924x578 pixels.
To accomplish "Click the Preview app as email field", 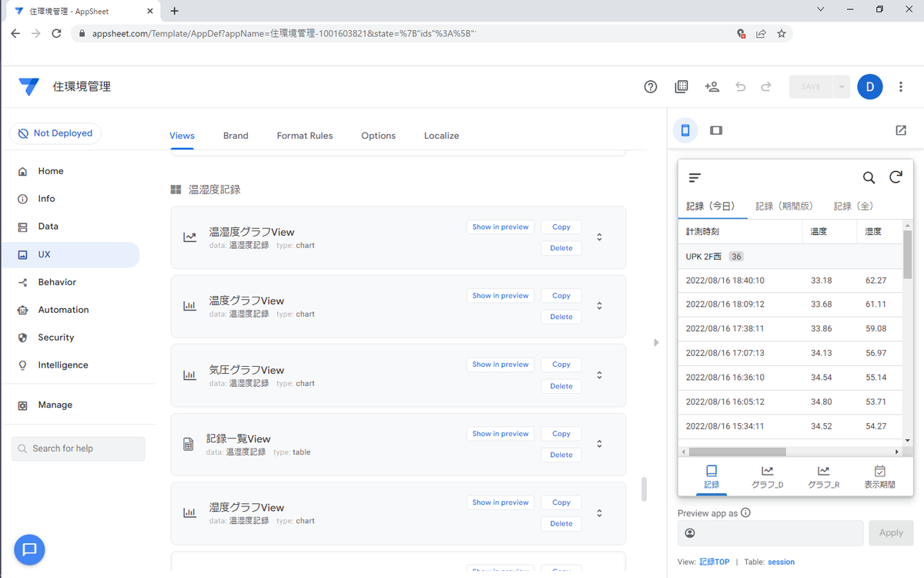I will (770, 533).
